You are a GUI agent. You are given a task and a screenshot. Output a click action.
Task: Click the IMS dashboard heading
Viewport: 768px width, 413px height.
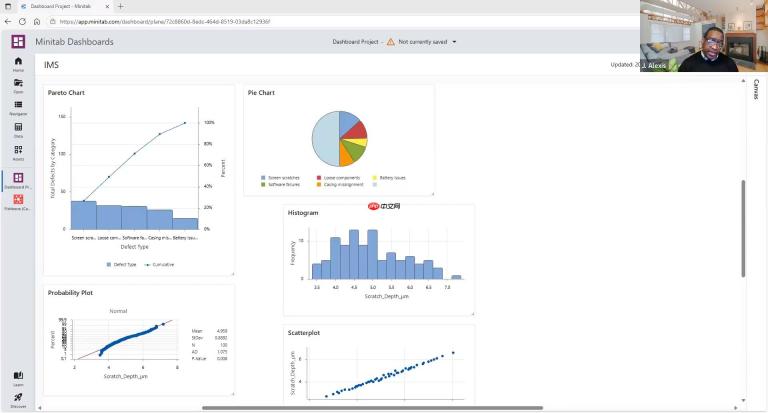pos(51,65)
